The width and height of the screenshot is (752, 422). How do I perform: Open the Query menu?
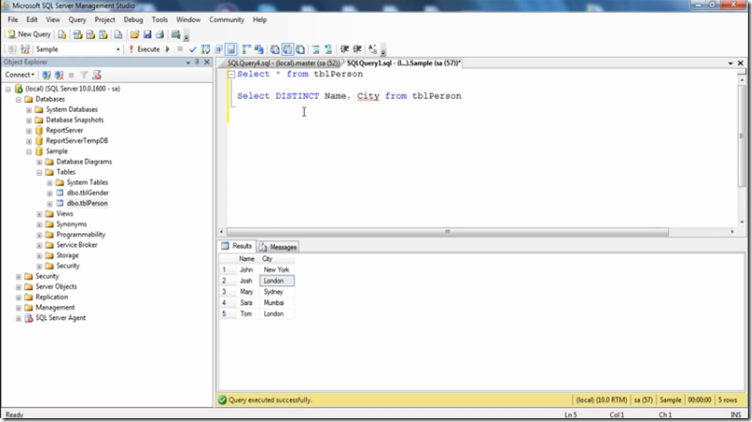pyautogui.click(x=77, y=20)
